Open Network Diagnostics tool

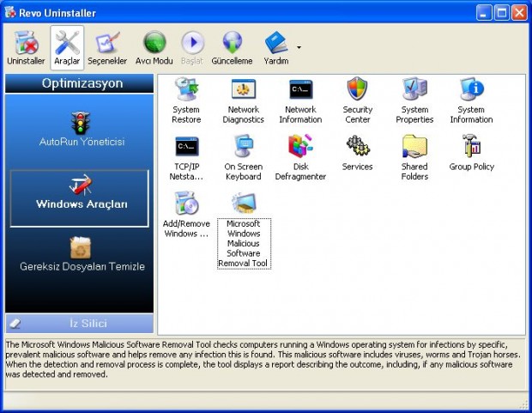point(244,100)
